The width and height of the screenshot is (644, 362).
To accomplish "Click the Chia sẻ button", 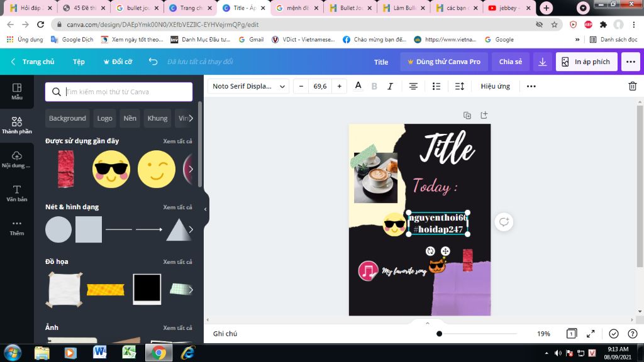I will 510,62.
